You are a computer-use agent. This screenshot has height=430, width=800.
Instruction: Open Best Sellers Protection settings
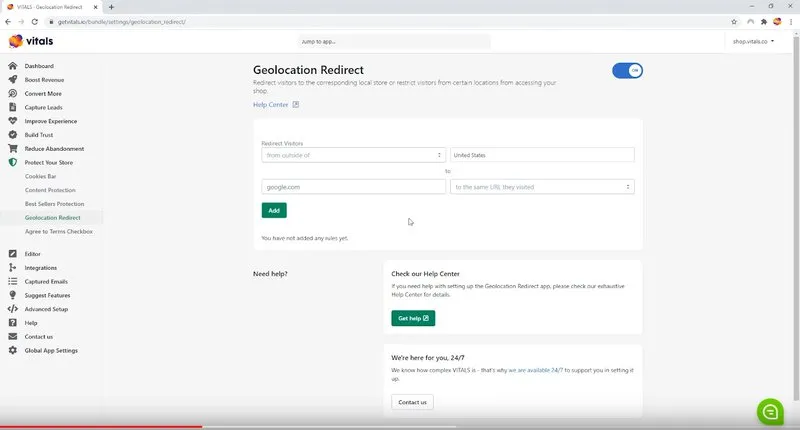click(54, 204)
